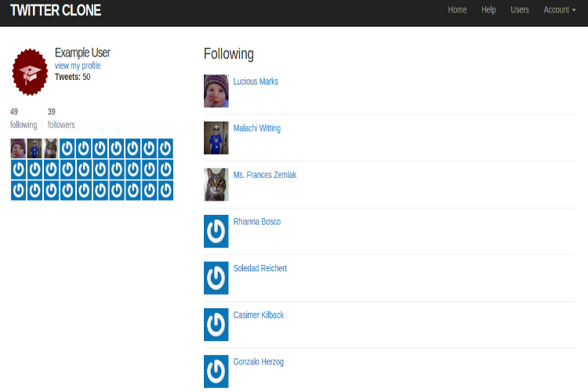Image resolution: width=588 pixels, height=392 pixels.
Task: Click the cat avatar beside Ms. Frances Zemlak
Action: (x=216, y=184)
